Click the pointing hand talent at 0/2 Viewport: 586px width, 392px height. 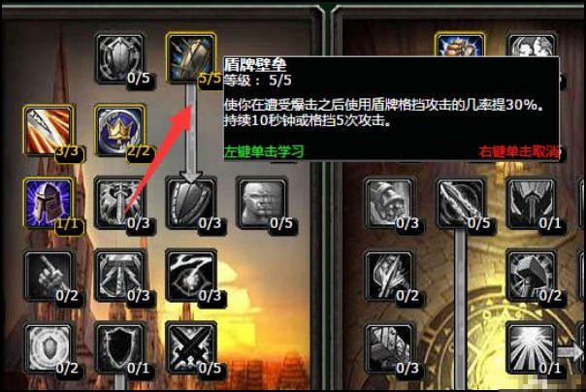coord(49,276)
